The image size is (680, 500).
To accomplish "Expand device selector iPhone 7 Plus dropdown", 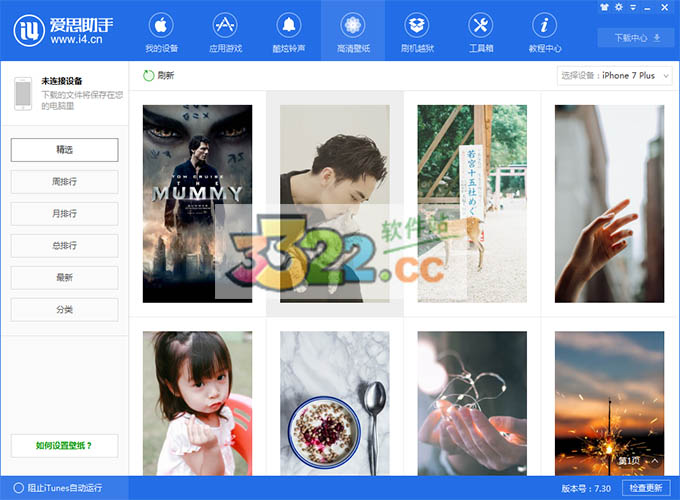I will coord(615,75).
